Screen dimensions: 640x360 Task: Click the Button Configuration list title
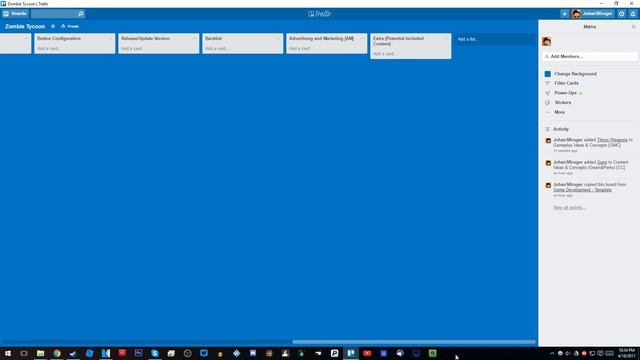pos(59,38)
